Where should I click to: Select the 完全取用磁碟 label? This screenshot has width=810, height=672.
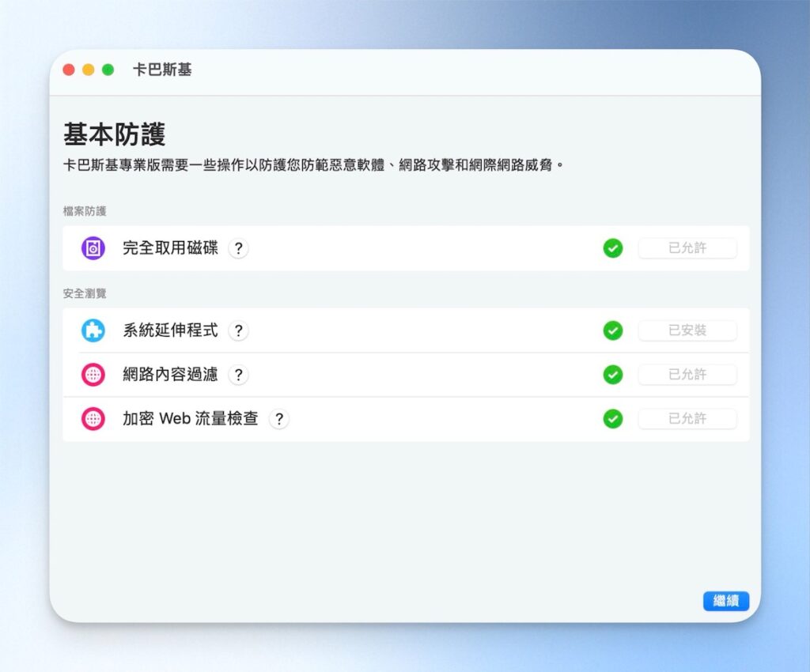(171, 248)
